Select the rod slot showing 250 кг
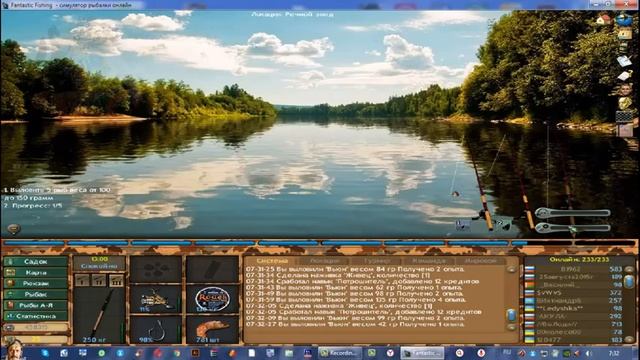This screenshot has height=360, width=640. tap(99, 315)
